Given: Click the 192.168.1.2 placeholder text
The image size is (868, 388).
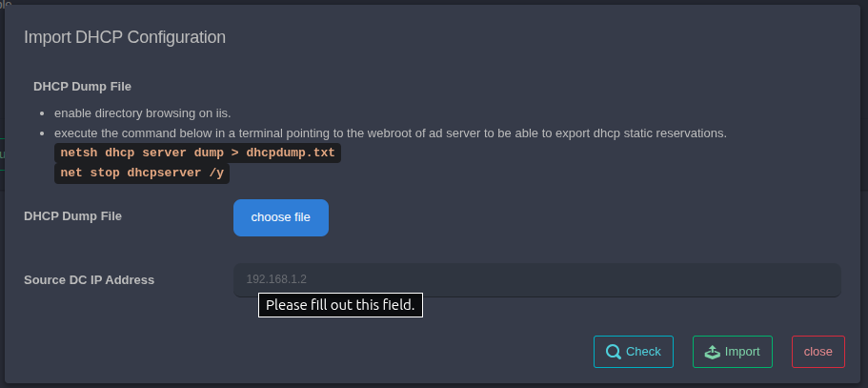Looking at the screenshot, I should pos(276,279).
